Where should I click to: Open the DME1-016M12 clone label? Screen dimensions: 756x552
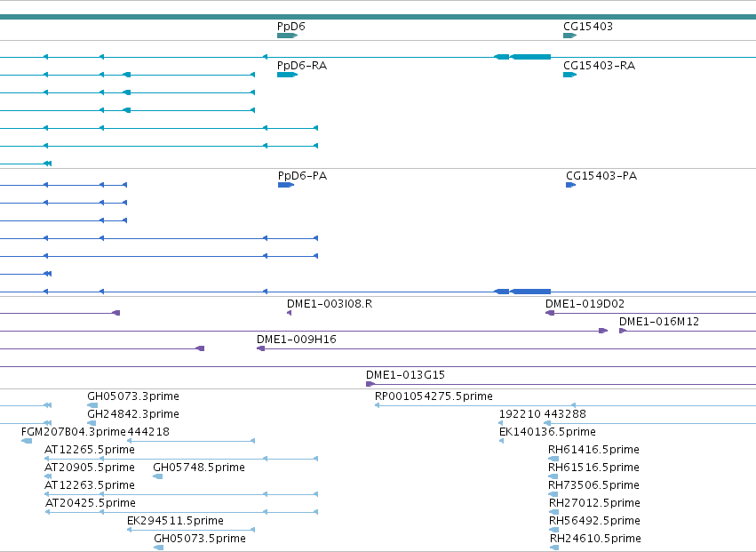(x=659, y=322)
